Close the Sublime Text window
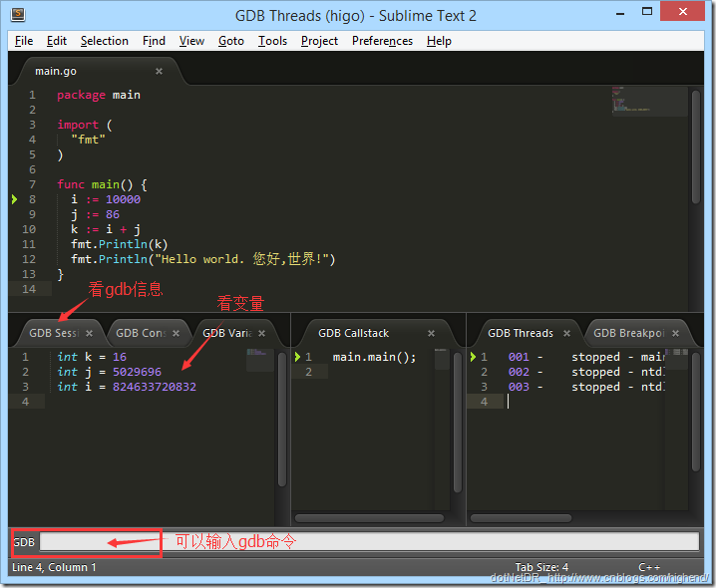Viewport: 716px width, 588px height. [x=683, y=12]
